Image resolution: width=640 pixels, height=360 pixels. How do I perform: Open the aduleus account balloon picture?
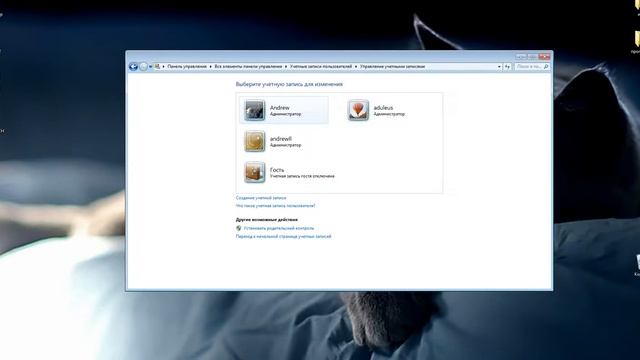point(358,110)
